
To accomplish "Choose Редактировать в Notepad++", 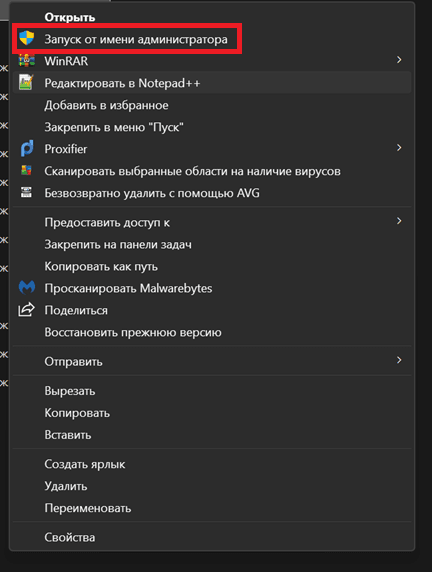I will click(212, 83).
